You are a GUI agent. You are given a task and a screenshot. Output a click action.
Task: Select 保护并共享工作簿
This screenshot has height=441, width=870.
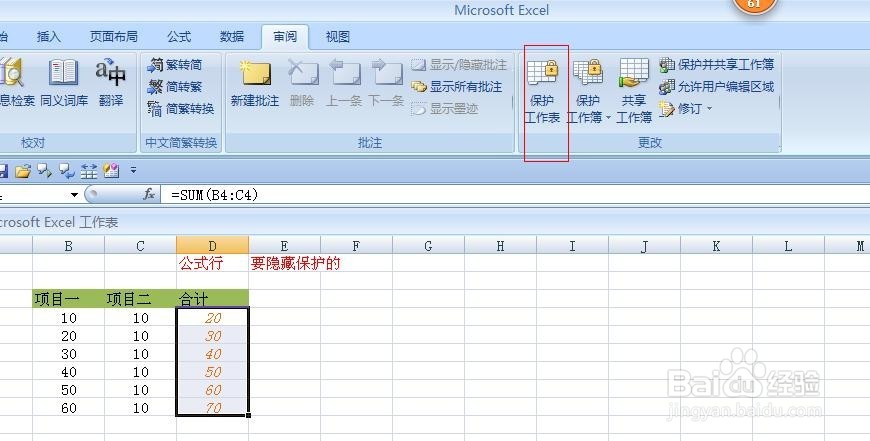[716, 65]
